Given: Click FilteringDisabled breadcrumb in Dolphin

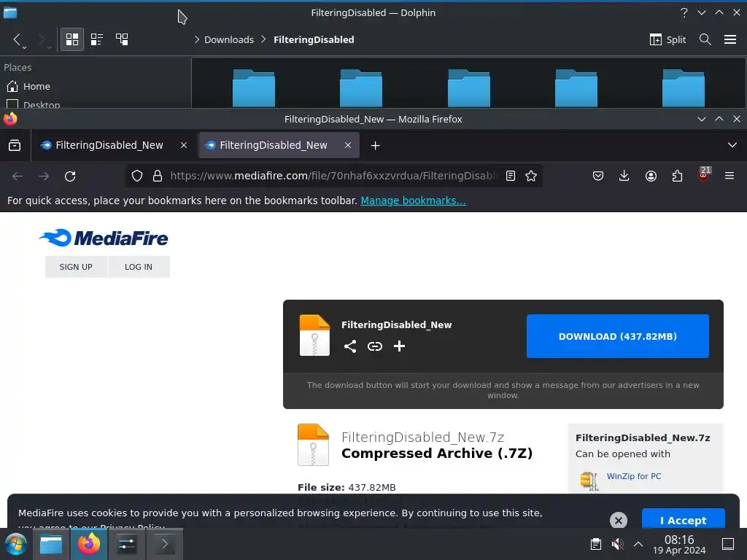Looking at the screenshot, I should click(314, 39).
